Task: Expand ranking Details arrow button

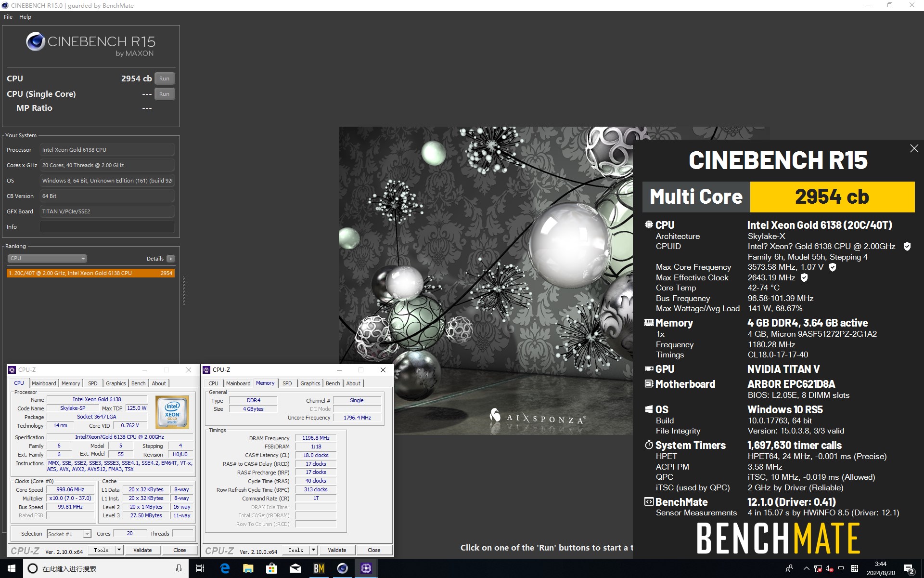Action: point(170,259)
